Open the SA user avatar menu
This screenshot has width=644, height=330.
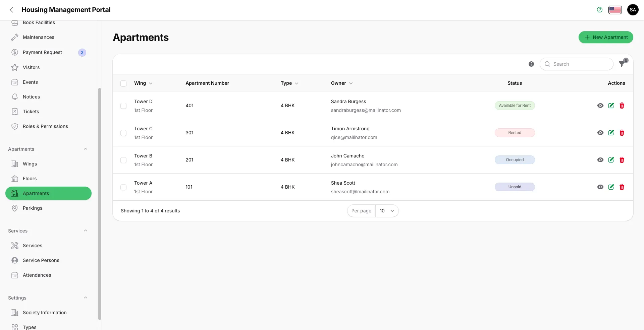coord(633,10)
